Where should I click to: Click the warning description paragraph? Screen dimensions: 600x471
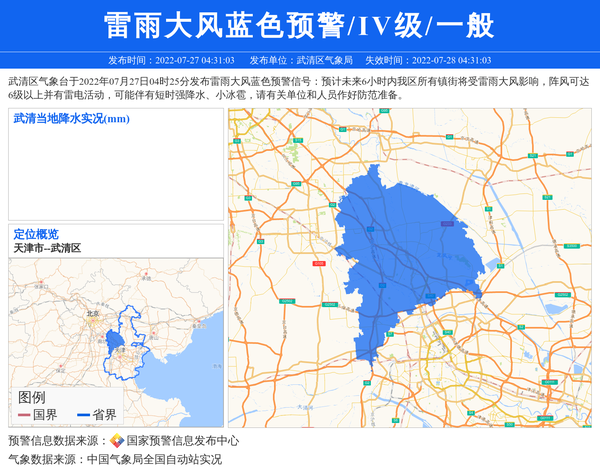tap(300, 88)
